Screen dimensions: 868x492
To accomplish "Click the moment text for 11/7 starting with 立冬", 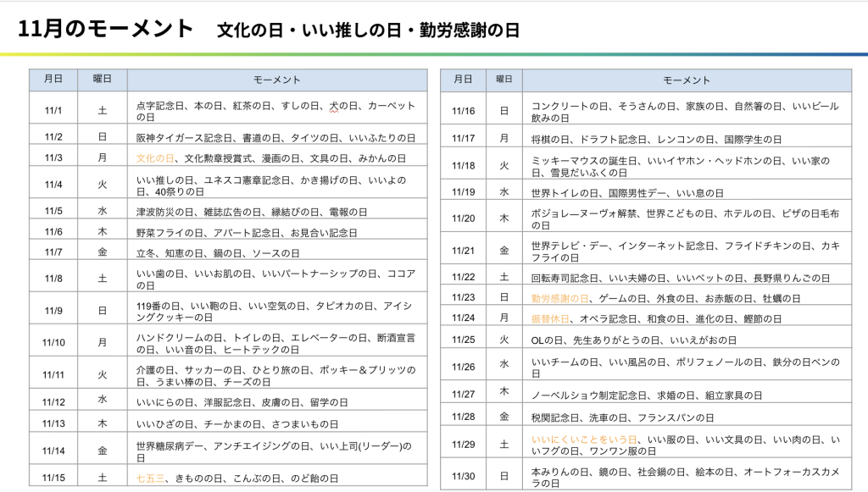I will [218, 252].
